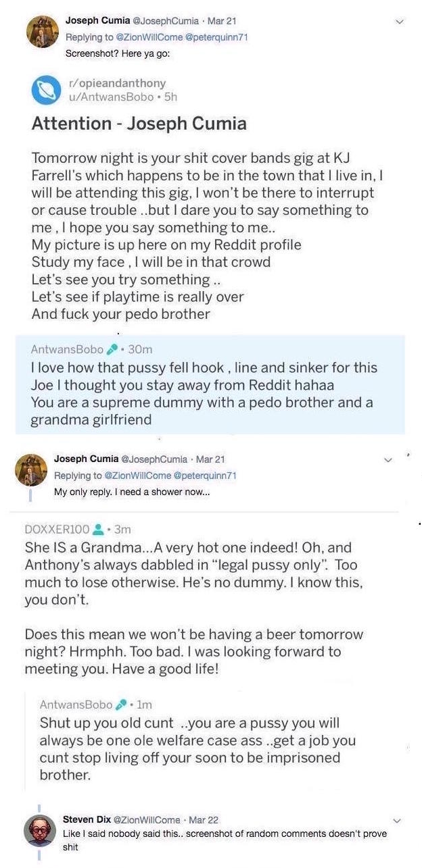Screen dimensions: 422x868
Task: Expand the chevron menu on Steven Dix's tweet
Action: (x=397, y=821)
